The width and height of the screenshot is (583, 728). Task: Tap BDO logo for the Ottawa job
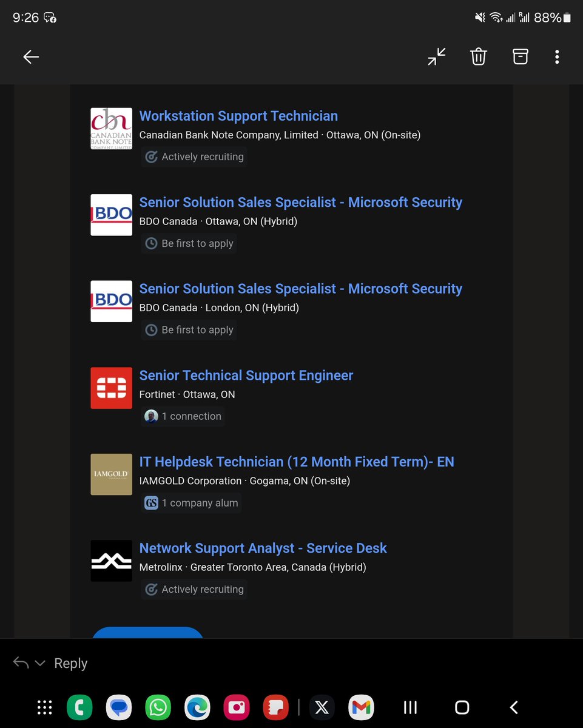111,215
